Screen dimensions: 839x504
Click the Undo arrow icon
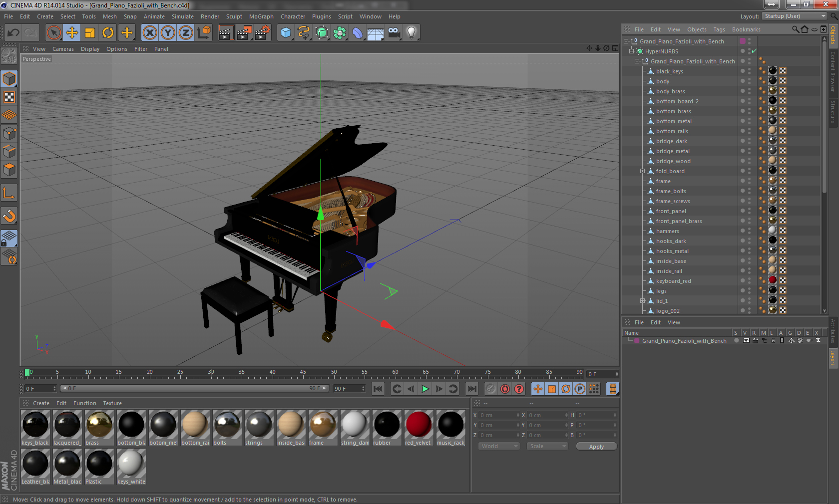13,33
